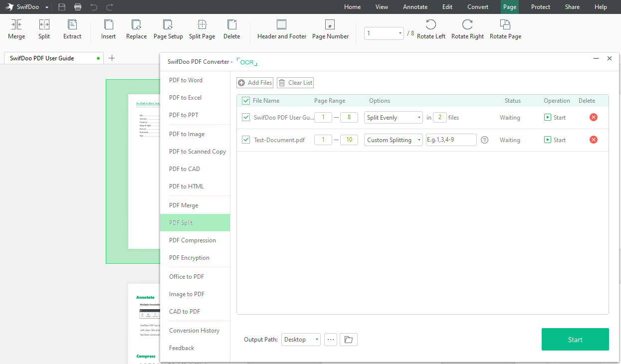This screenshot has width=621, height=364.
Task: Select CAD to PDF in the sidebar
Action: click(195, 312)
